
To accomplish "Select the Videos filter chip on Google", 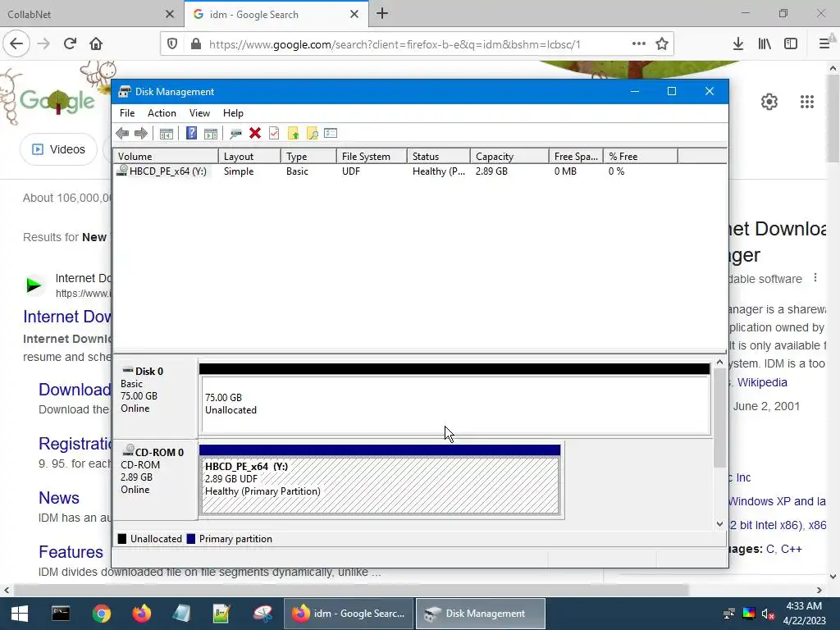I will coord(59,149).
